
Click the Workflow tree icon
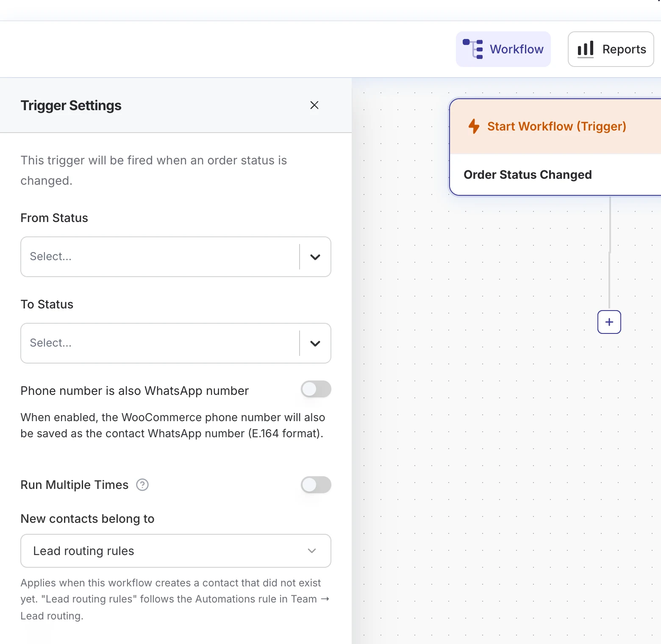(473, 49)
